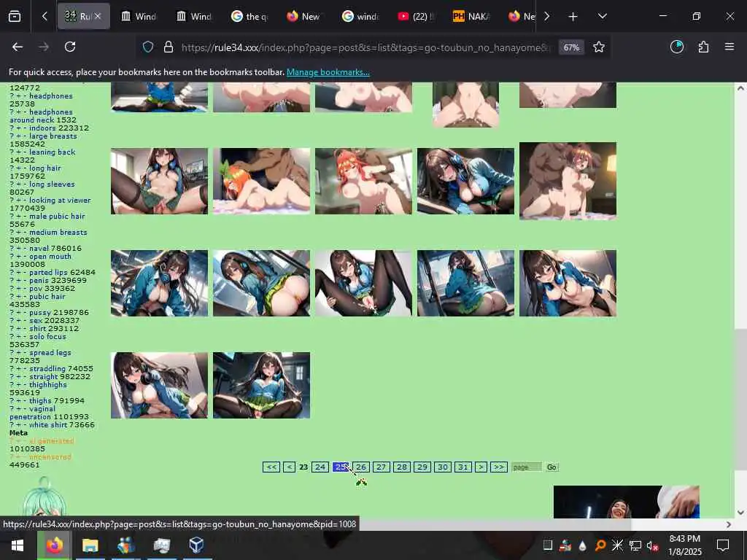The width and height of the screenshot is (747, 560).
Task: Click the "long hair" tag link
Action: [x=44, y=168]
